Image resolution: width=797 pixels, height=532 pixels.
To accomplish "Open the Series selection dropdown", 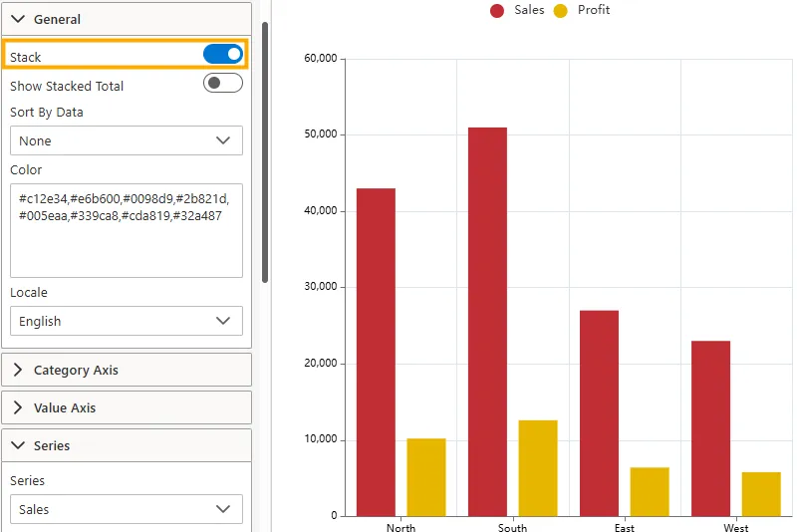I will [126, 509].
